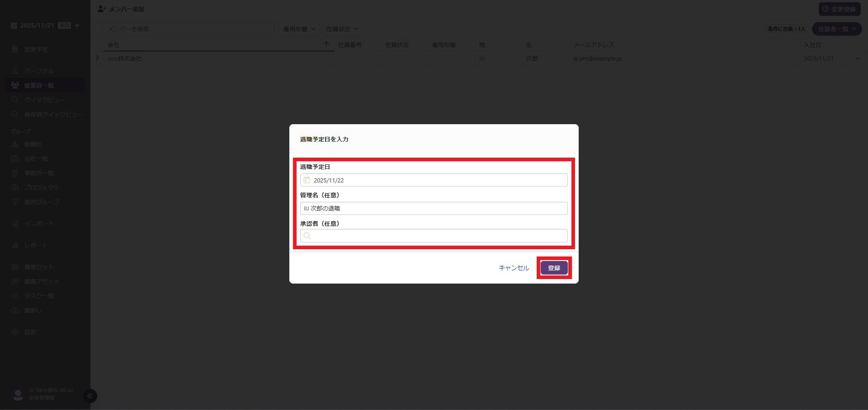Screen dimensions: 868x410
Task: Expand the 在籍者一覧 dropdown
Action: click(837, 29)
